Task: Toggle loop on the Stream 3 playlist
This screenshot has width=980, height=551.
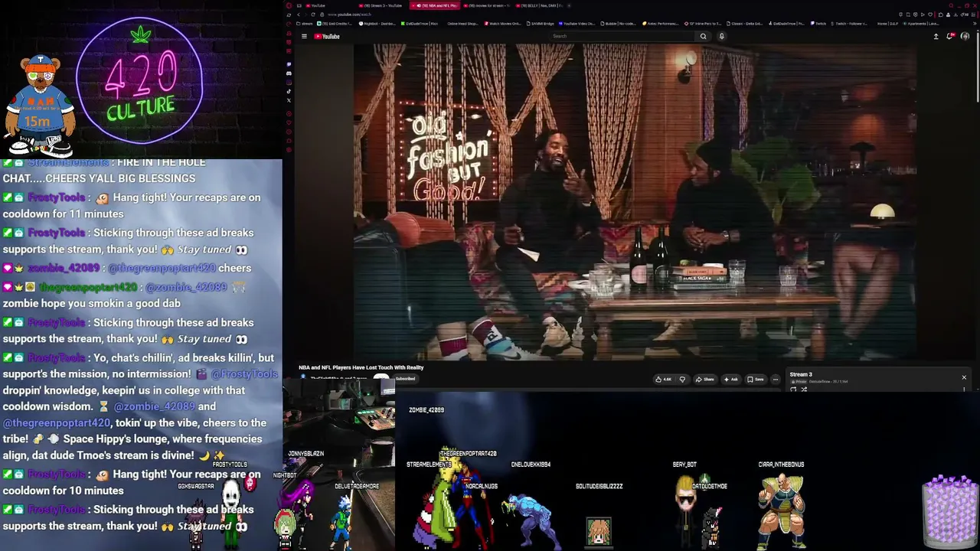Action: pos(793,390)
